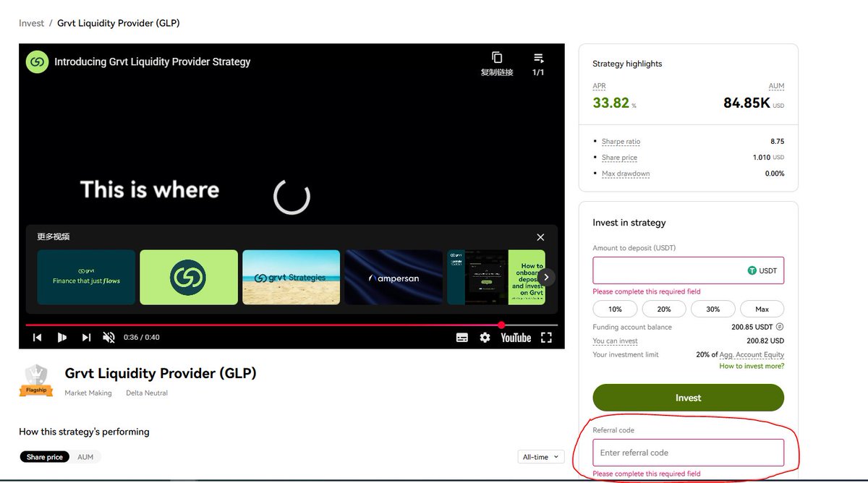Select the 30% amount button

(x=713, y=309)
